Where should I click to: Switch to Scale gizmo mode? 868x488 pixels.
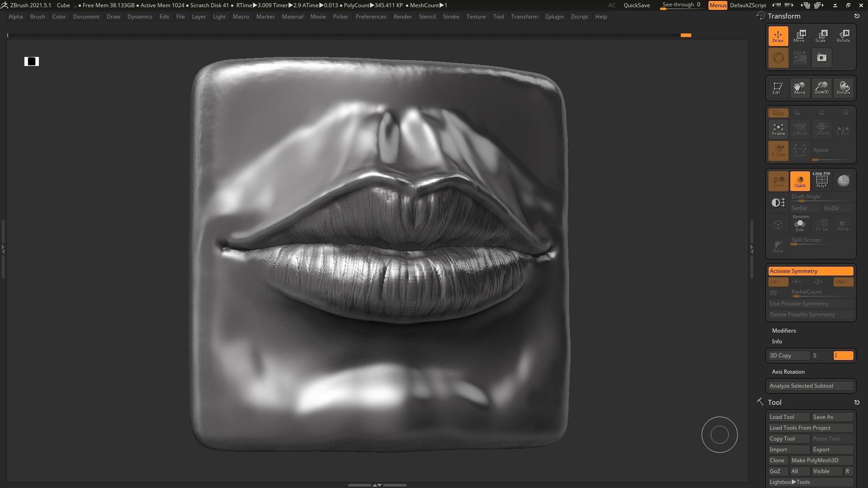coord(821,36)
